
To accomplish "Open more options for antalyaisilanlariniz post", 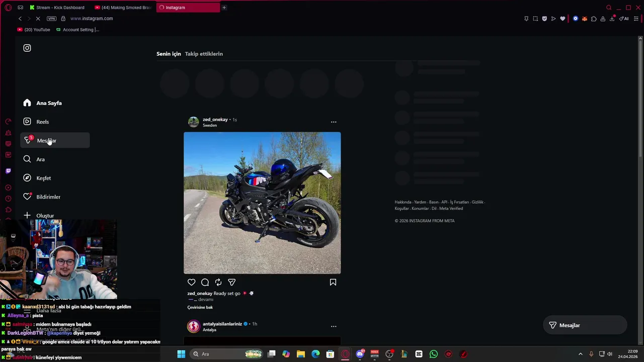I will 334,326.
